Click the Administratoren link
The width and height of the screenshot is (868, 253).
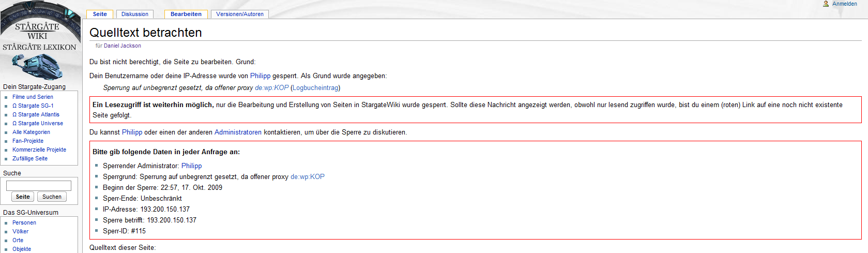click(x=238, y=132)
